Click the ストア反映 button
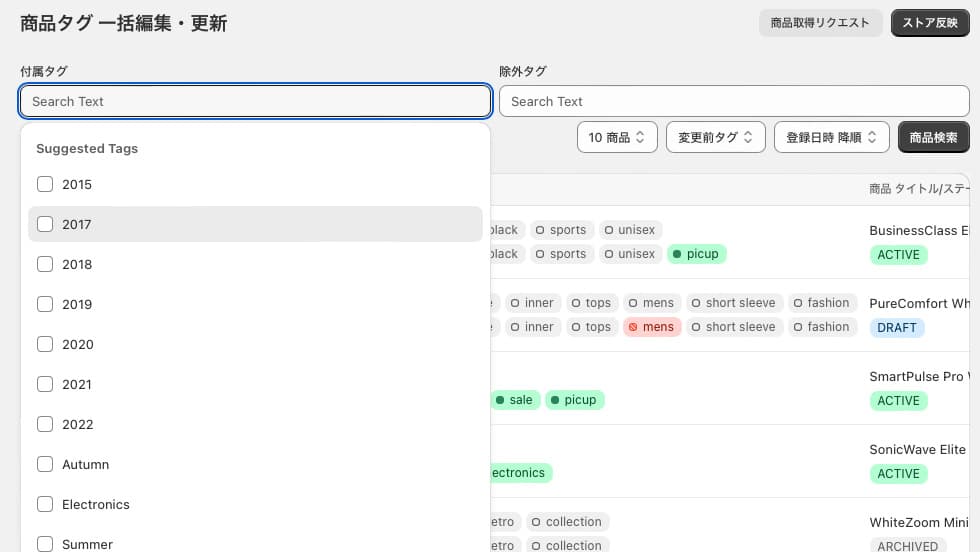This screenshot has height=552, width=980. 929,23
